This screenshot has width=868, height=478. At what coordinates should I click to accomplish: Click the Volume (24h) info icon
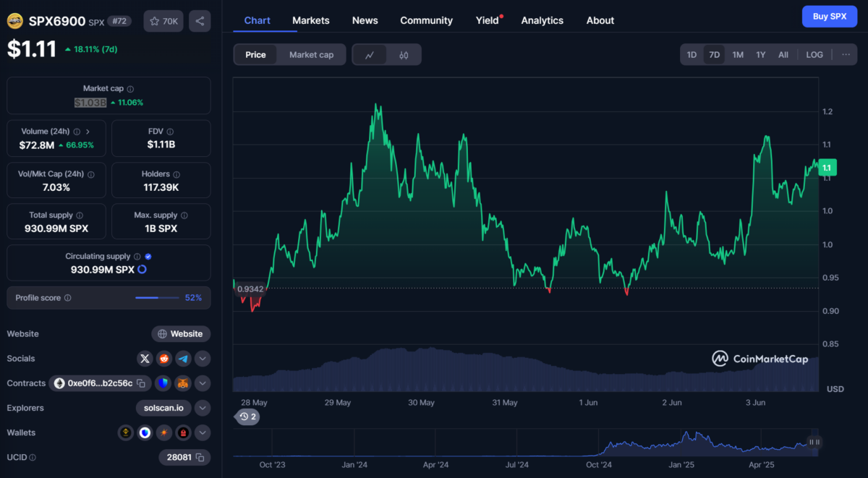pyautogui.click(x=77, y=132)
